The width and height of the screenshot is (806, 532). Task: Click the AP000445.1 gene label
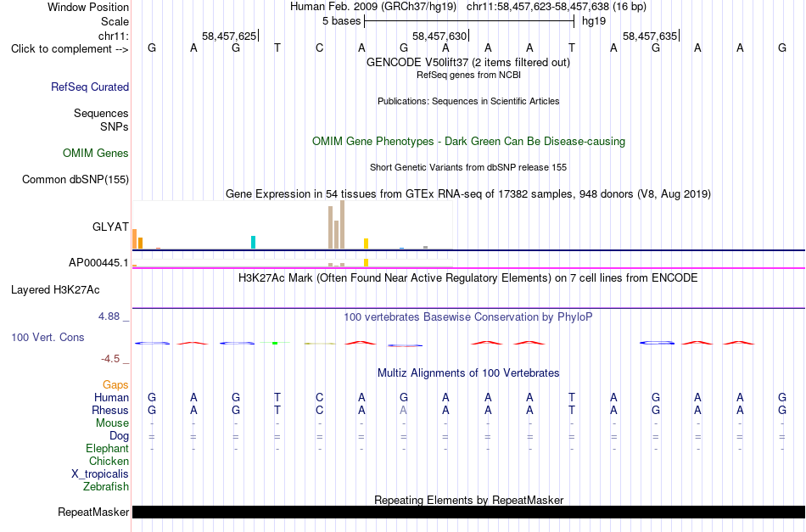pos(98,263)
